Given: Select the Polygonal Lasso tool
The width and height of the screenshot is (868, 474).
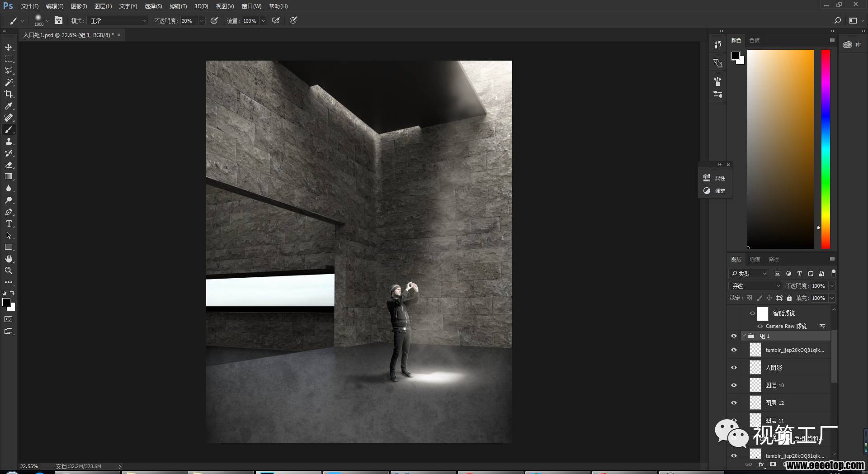Looking at the screenshot, I should click(x=9, y=71).
